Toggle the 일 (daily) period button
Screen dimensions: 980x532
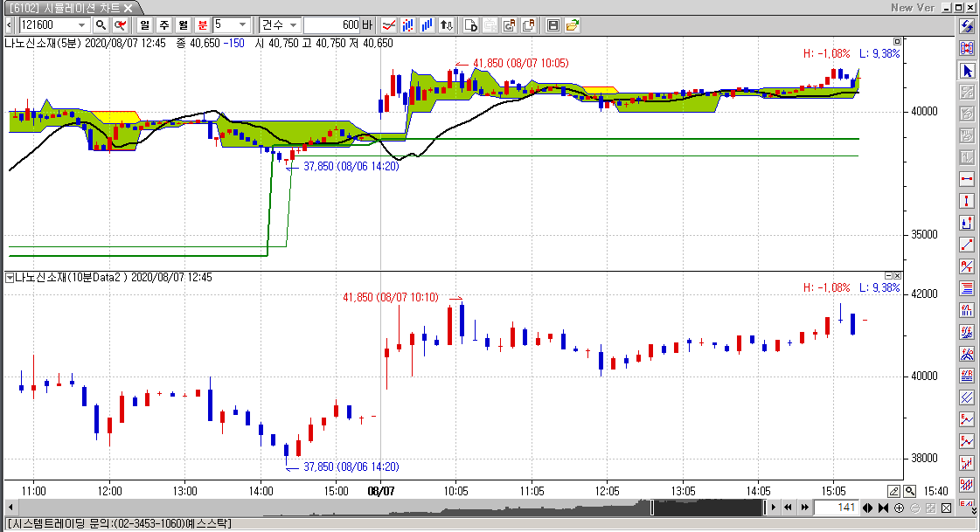click(144, 25)
